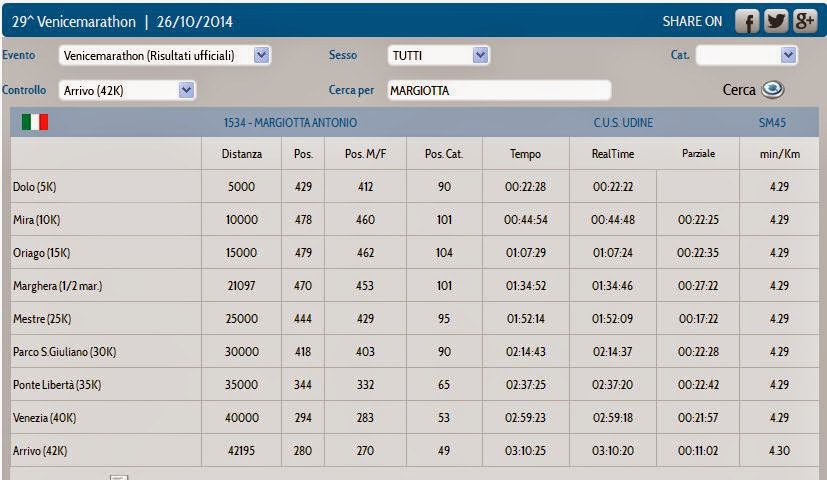Viewport: 827px width, 480px height.
Task: Click the final Tempo 03:10:25
Action: click(x=525, y=451)
